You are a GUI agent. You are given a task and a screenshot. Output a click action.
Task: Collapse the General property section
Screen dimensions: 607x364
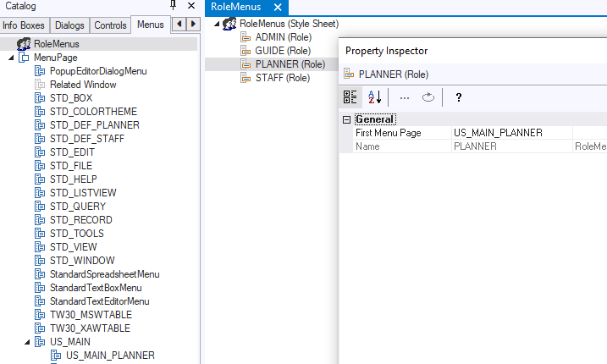click(346, 119)
